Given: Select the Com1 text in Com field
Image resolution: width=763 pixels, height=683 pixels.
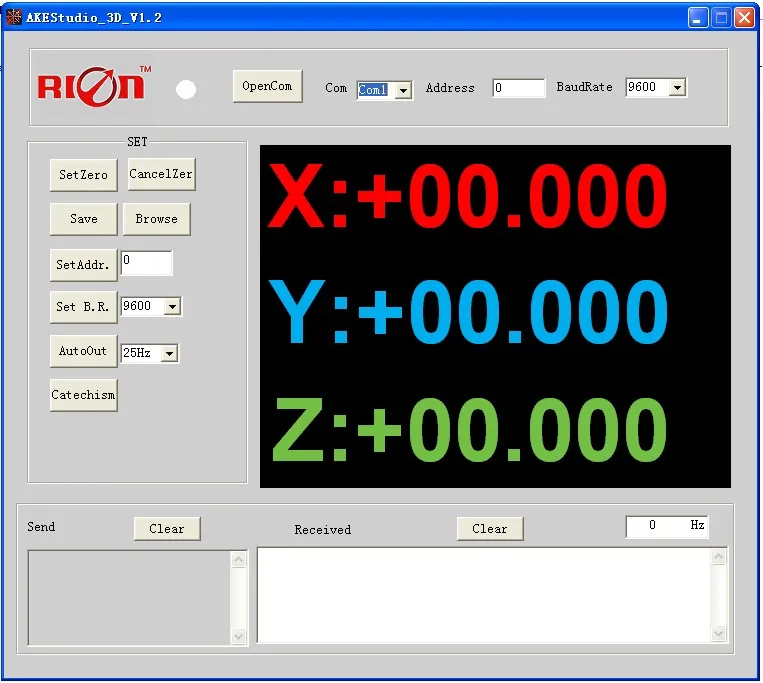Looking at the screenshot, I should 373,90.
